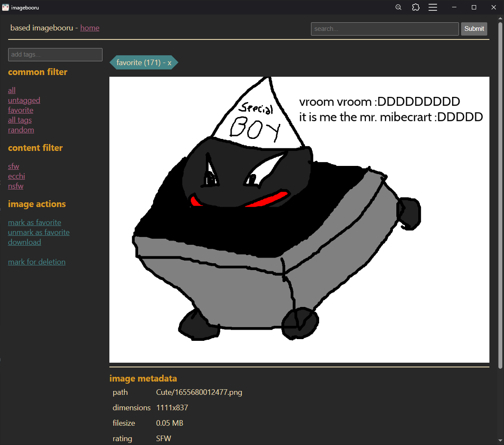504x445 pixels.
Task: Maximize the imagebooru window
Action: pyautogui.click(x=474, y=7)
